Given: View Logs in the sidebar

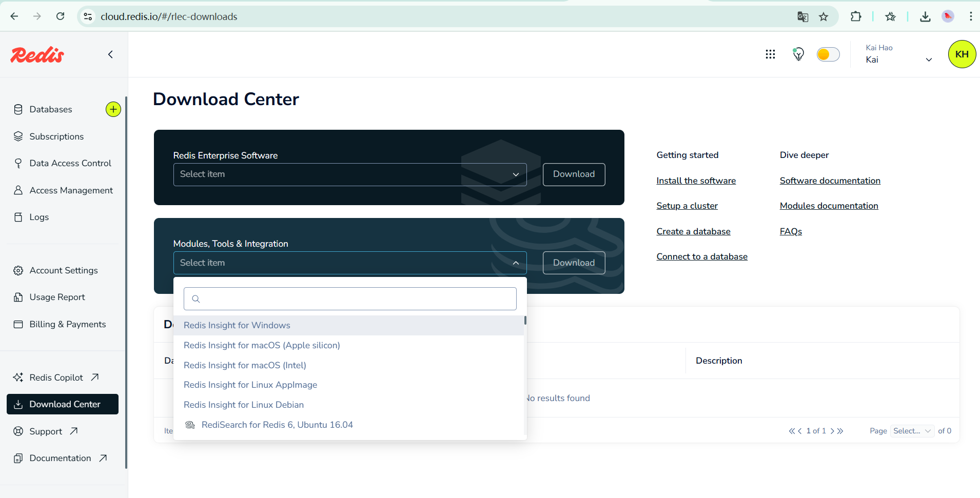Looking at the screenshot, I should tap(39, 217).
